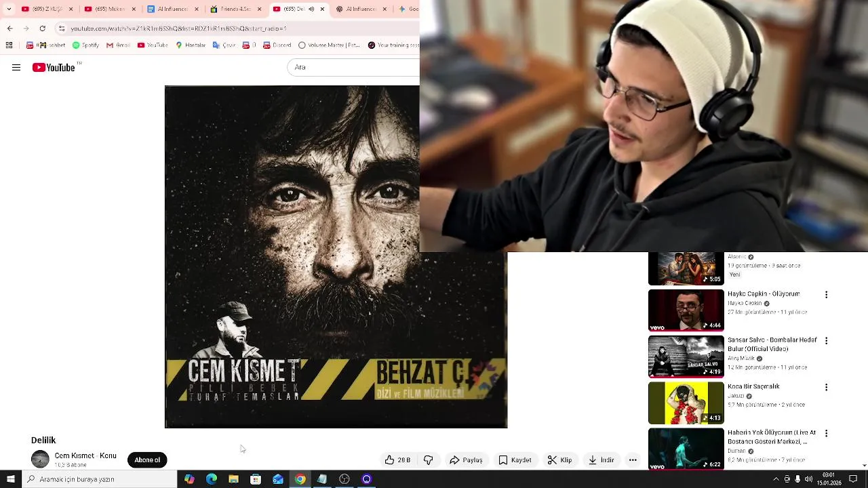Open Sansar Salvo Bombalar Hedef Bulur thumbnail

(686, 357)
